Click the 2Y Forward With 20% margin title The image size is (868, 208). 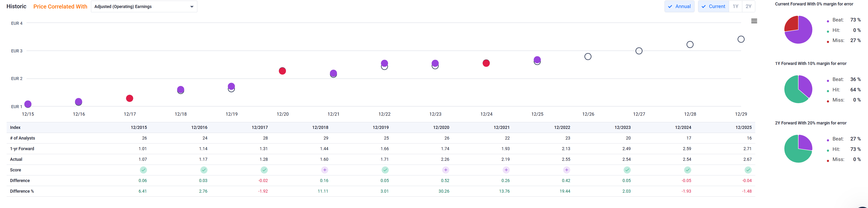coord(811,123)
